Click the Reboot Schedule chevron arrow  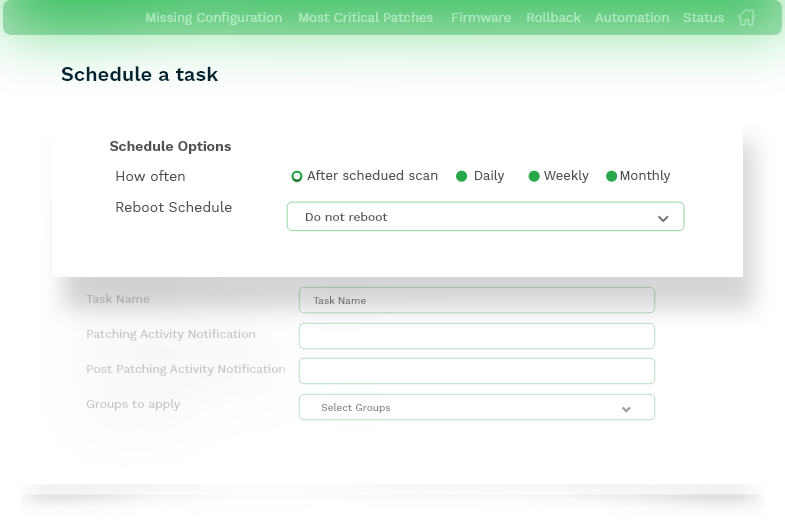click(x=662, y=218)
